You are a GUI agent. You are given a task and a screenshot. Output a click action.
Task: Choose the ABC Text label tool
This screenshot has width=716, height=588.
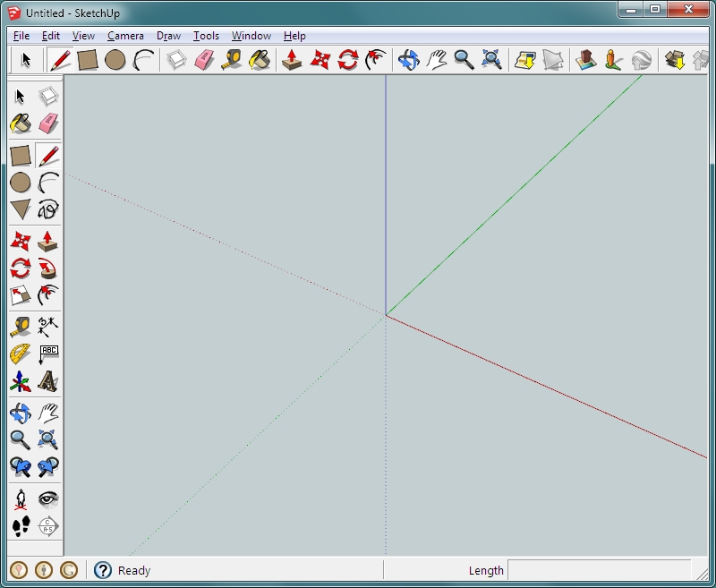[48, 354]
